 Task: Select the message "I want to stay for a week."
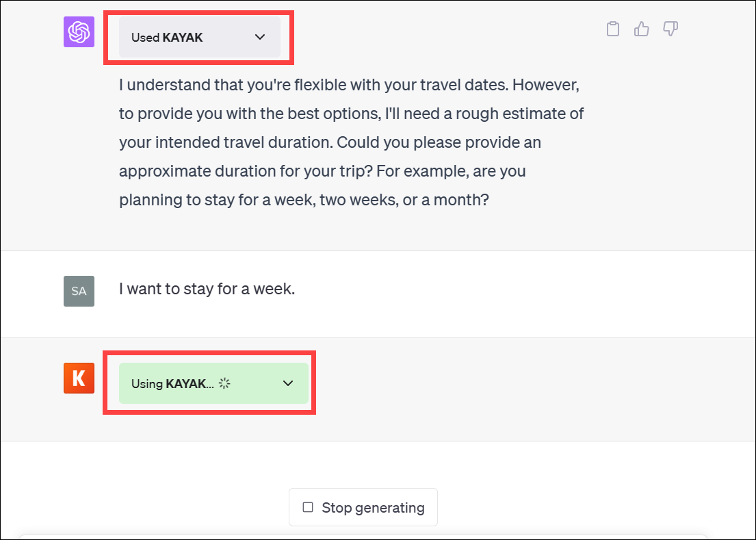[x=207, y=289]
